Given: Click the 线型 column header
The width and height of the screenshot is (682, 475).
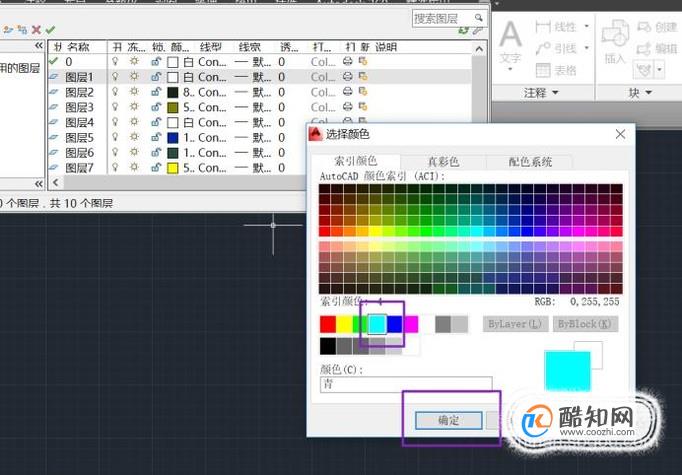Looking at the screenshot, I should coord(211,47).
